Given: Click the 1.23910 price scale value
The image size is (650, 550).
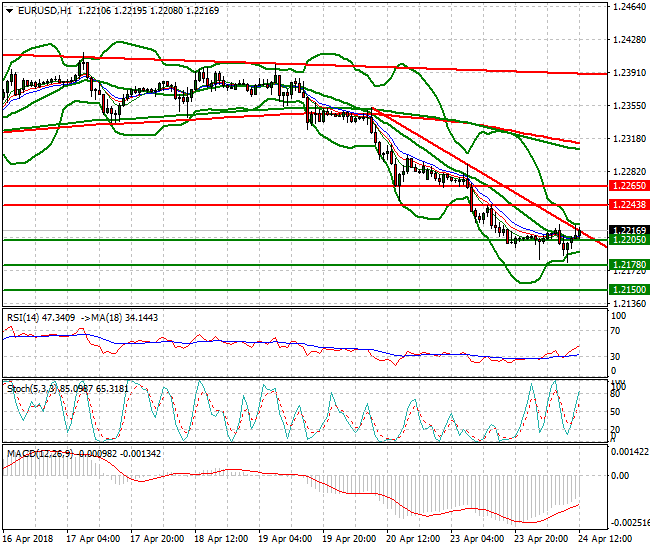Looking at the screenshot, I should tap(629, 73).
